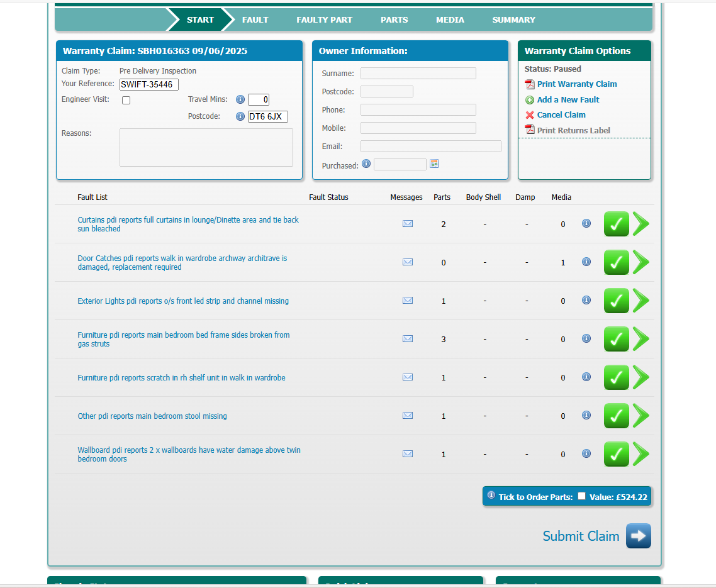Switch to the SUMMARY step
The image size is (716, 588).
(513, 20)
